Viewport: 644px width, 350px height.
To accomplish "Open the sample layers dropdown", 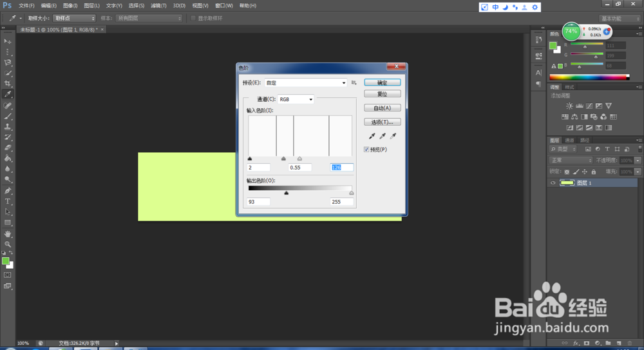I will (x=149, y=18).
